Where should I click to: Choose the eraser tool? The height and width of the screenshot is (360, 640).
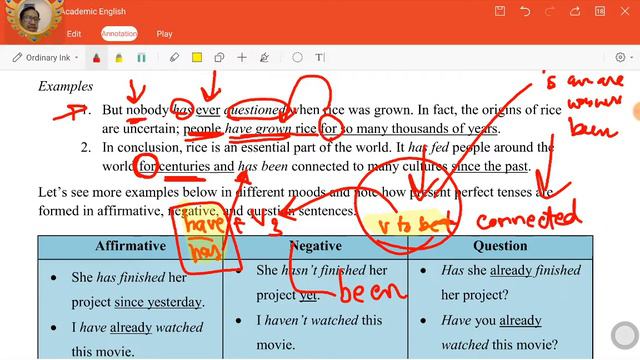pos(174,58)
